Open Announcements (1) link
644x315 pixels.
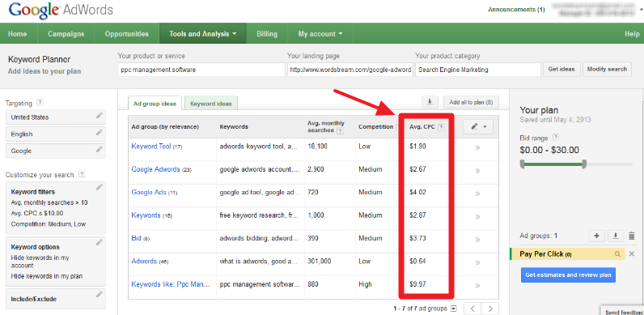pos(516,10)
